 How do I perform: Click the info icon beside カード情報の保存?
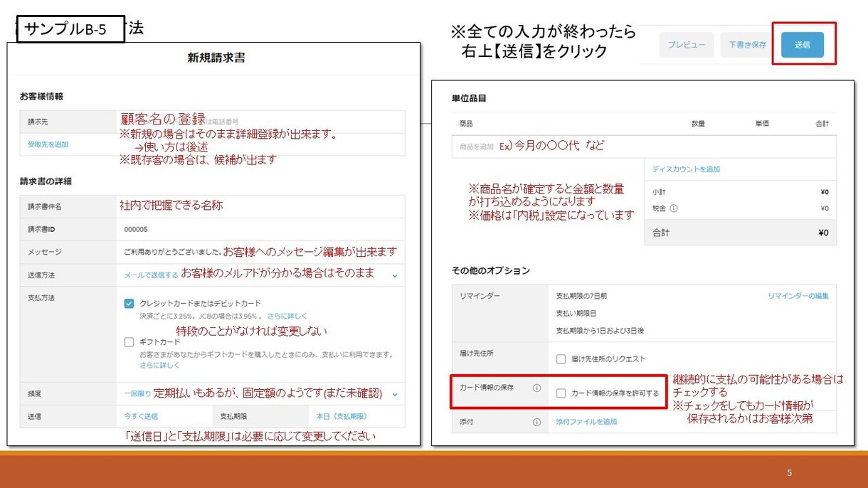coord(536,388)
